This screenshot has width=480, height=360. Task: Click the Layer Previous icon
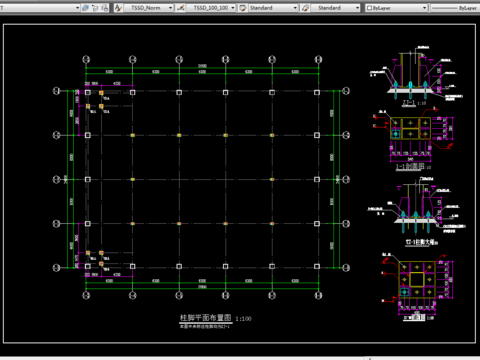(95, 8)
